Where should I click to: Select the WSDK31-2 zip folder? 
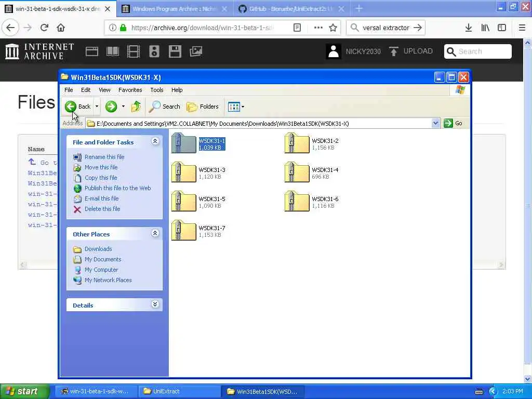click(312, 143)
